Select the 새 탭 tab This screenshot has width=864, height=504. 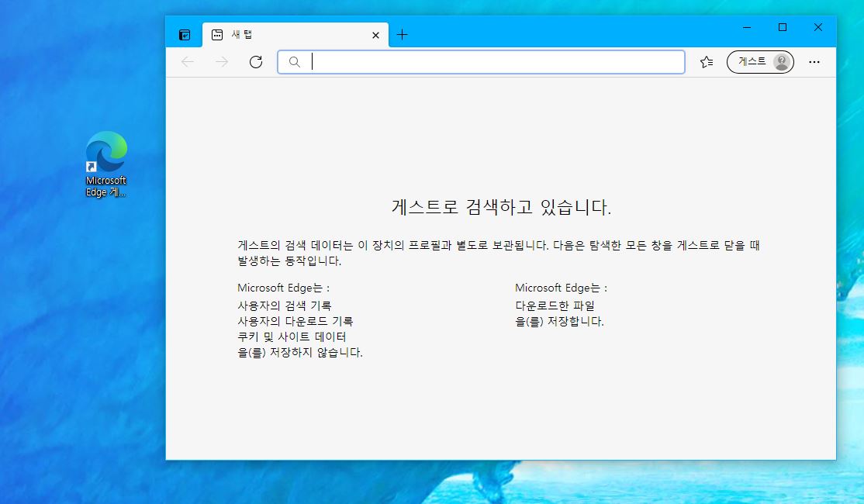295,35
